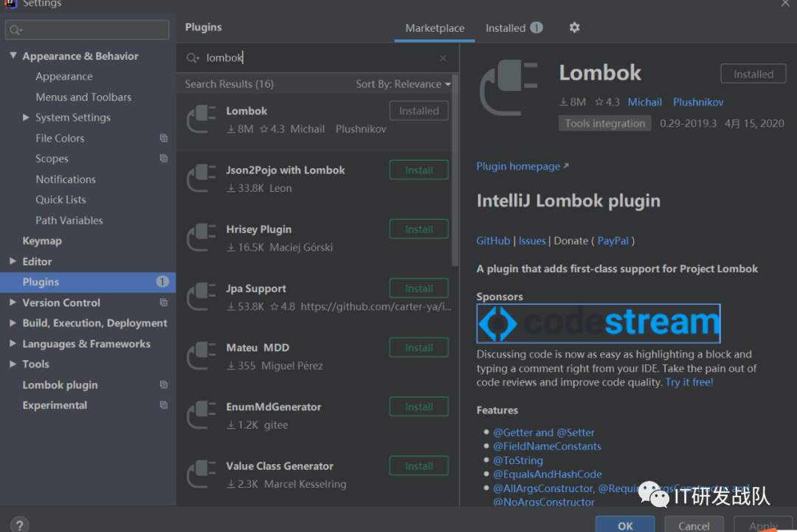797x532 pixels.
Task: Click the project-level icon beside Experimental
Action: [164, 406]
